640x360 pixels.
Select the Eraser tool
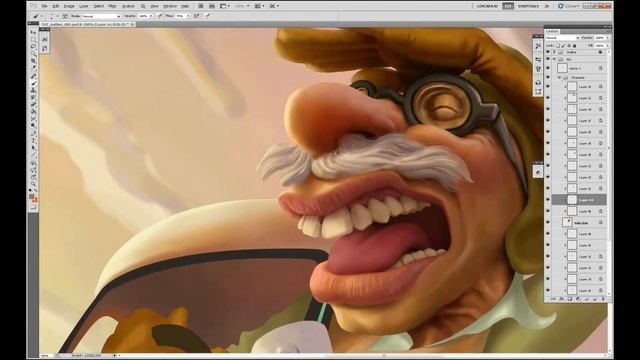(33, 104)
